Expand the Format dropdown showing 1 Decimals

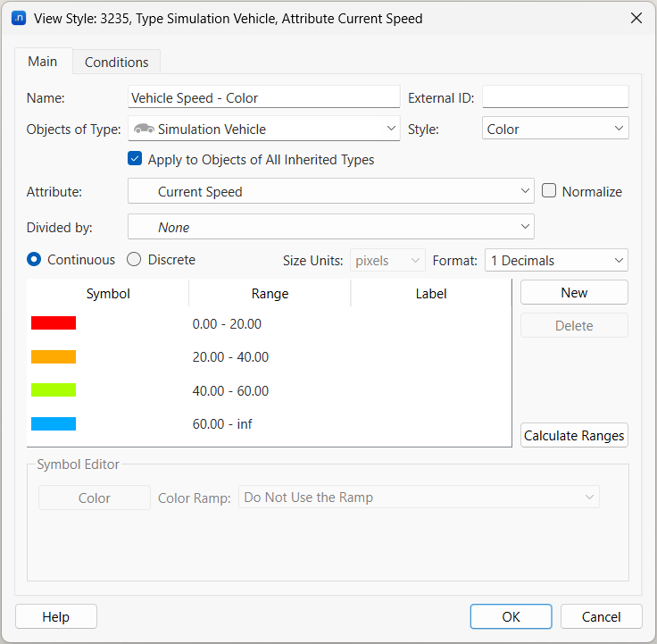pos(555,261)
